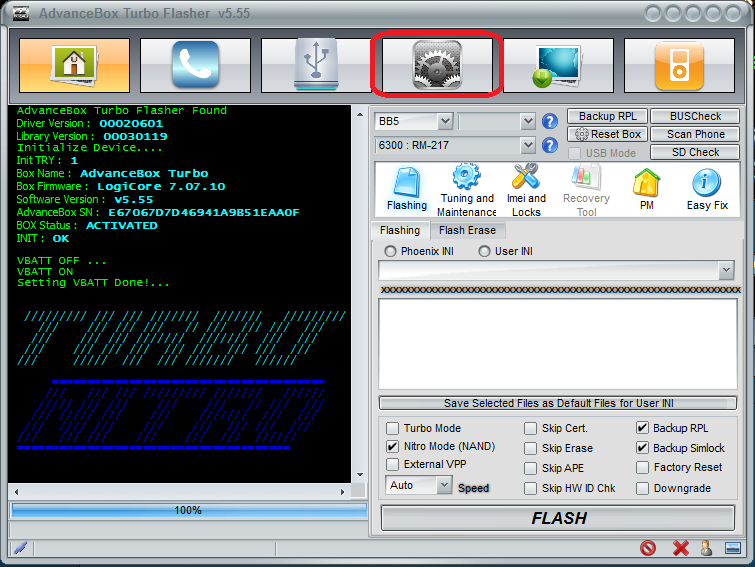Click the red X cancel icon
The image size is (755, 567).
(680, 548)
